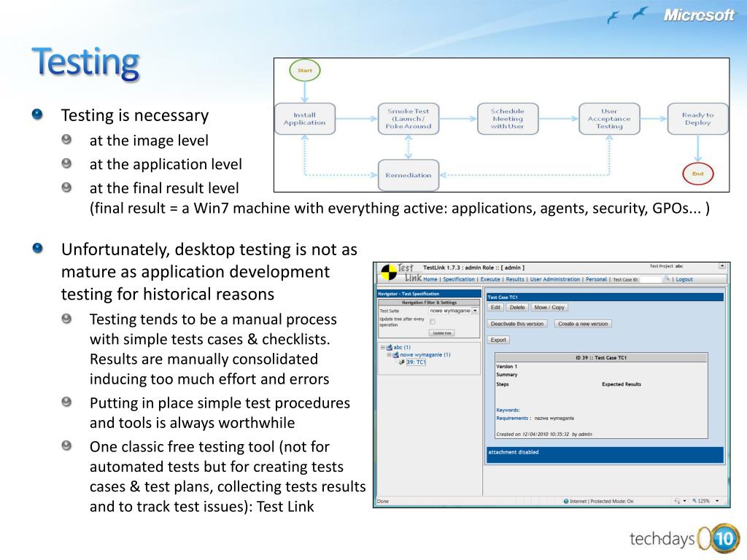Open the zoom level dropdown arrow
Image resolution: width=747 pixels, height=560 pixels.
point(717,501)
